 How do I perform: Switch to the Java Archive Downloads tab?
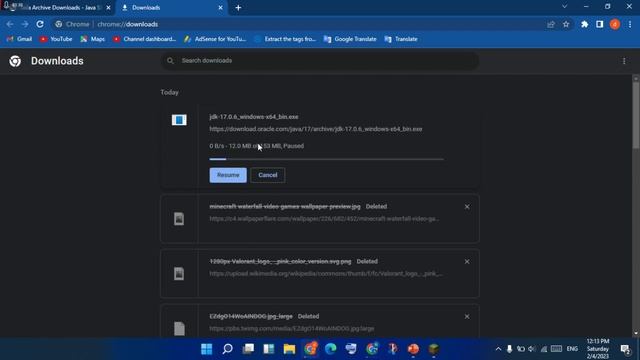(57, 8)
